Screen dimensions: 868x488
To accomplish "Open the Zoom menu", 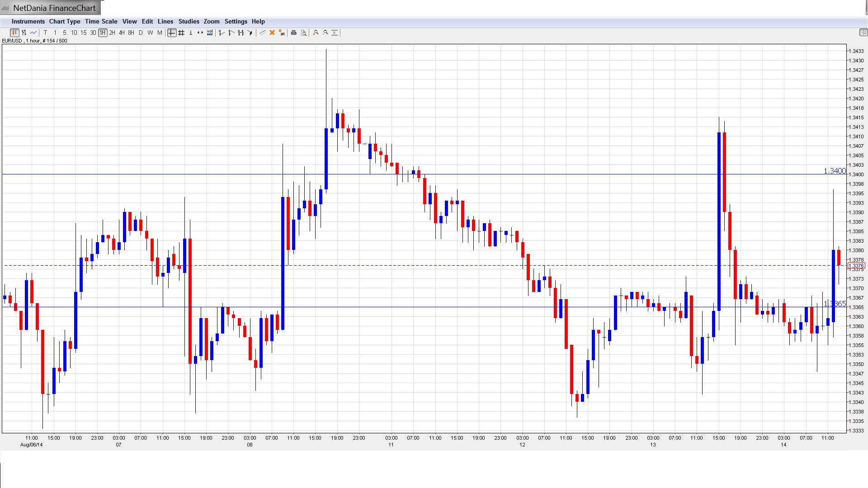I will click(x=212, y=21).
